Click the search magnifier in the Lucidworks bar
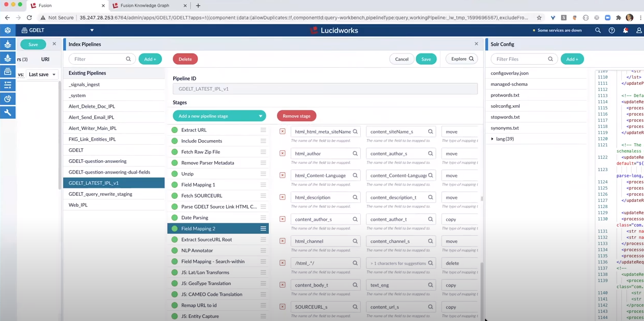 [x=598, y=30]
